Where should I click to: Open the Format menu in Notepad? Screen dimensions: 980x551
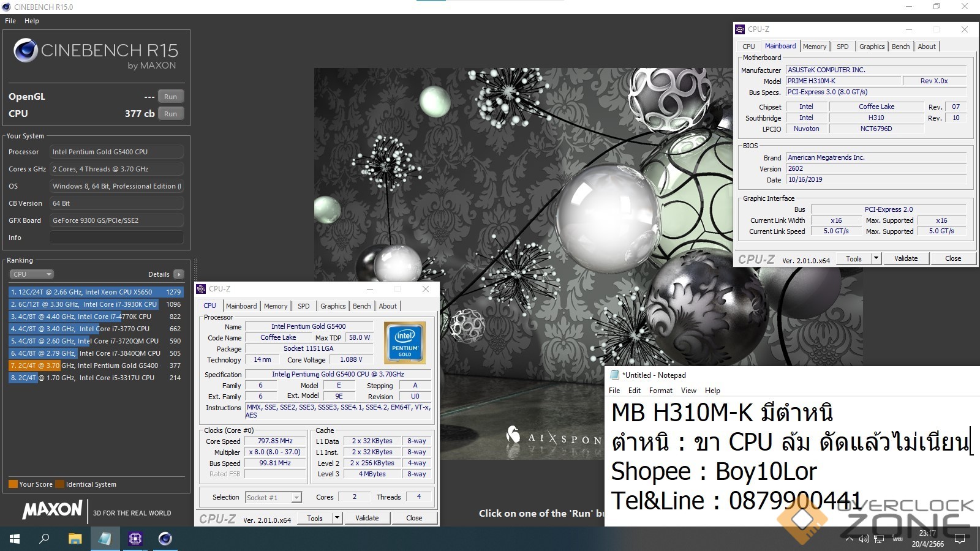[x=660, y=391]
